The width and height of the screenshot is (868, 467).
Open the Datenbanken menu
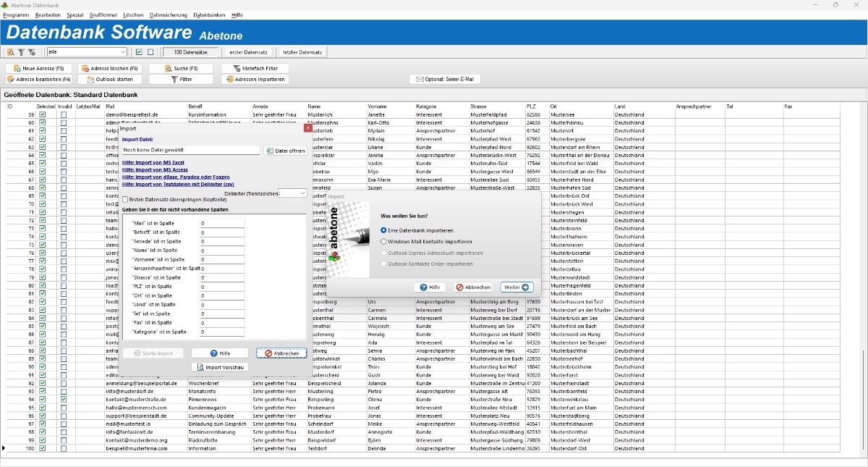(209, 15)
